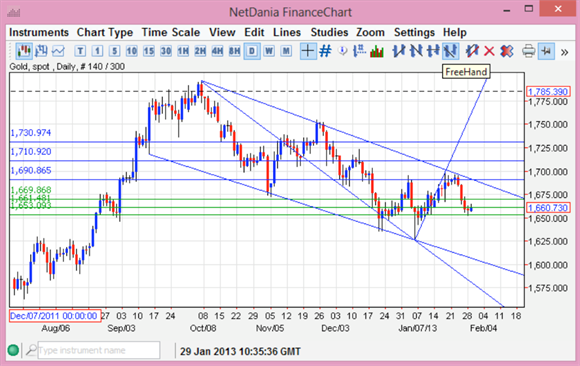The height and width of the screenshot is (366, 580).
Task: Toggle the grid hash icon
Action: 325,51
